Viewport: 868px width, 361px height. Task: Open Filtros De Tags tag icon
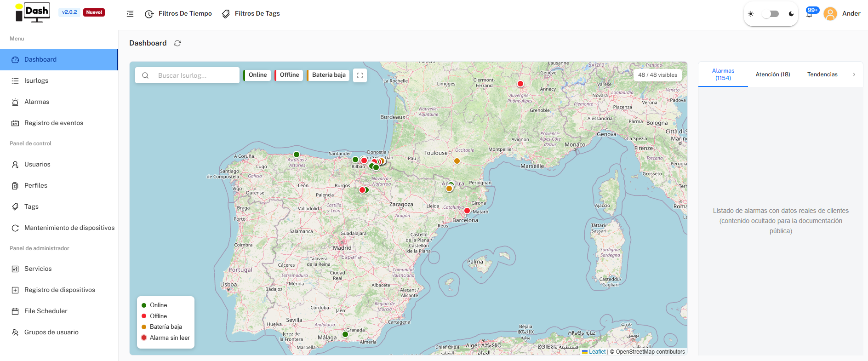[x=226, y=14]
